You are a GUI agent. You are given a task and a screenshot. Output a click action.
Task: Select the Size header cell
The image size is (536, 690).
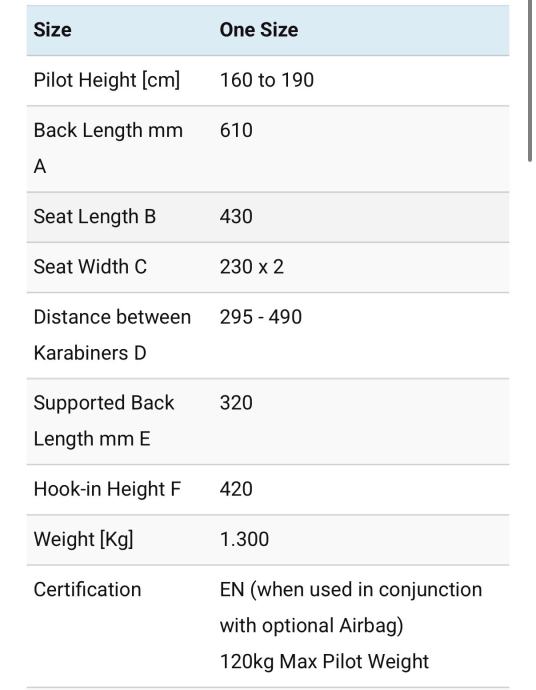pos(52,30)
